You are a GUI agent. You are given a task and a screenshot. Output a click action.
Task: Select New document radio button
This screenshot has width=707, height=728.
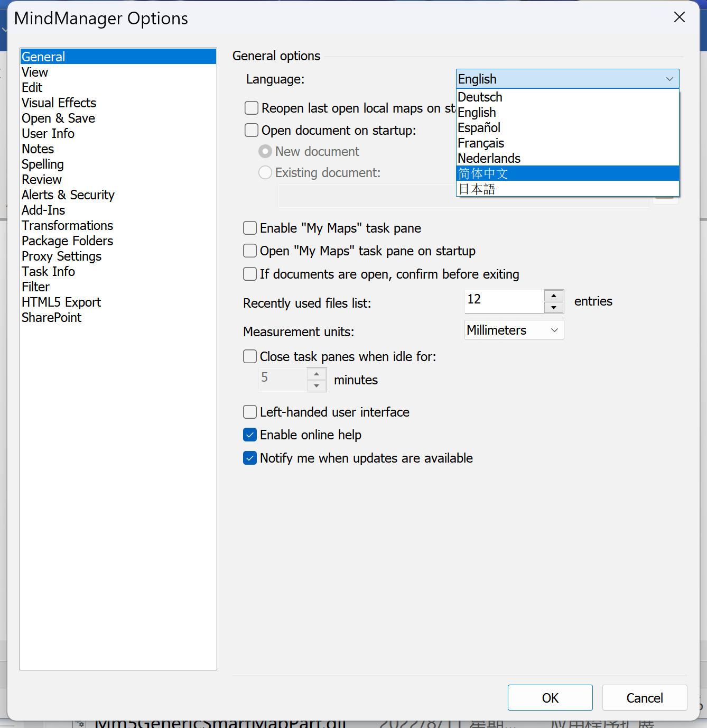click(265, 151)
